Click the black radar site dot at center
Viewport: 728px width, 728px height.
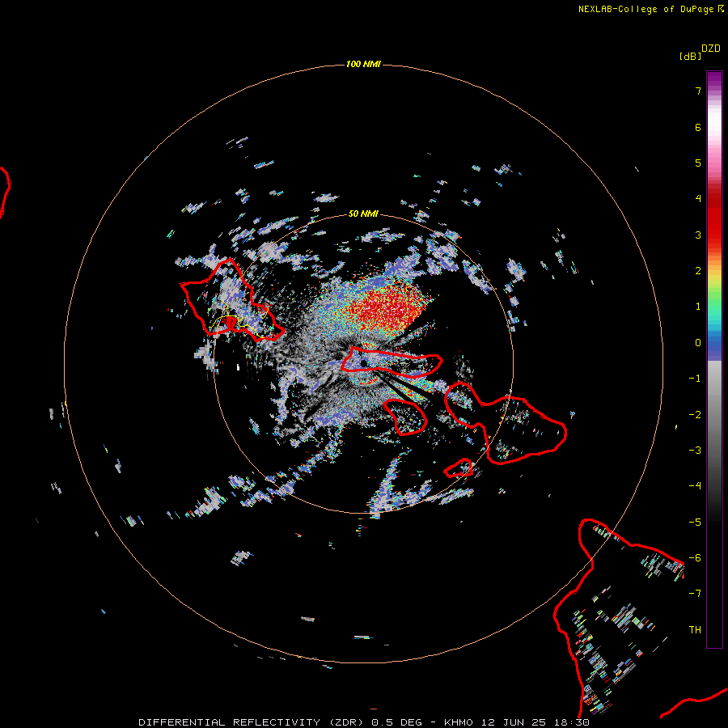364,363
